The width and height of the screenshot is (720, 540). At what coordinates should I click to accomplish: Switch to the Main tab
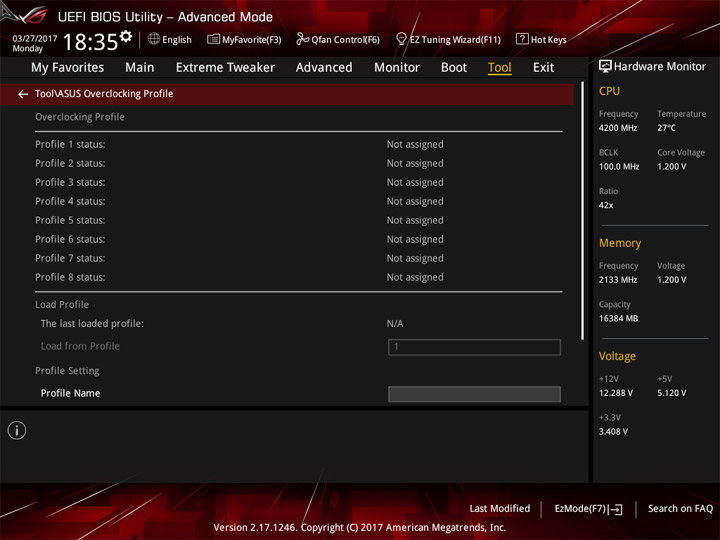click(140, 68)
